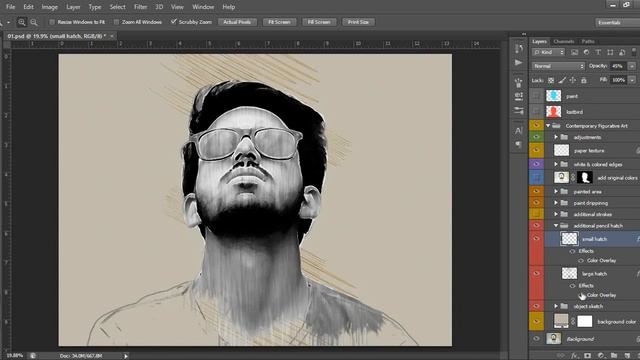Open the Paragraph panel icon
Screen dimensions: 640x360
(519, 144)
